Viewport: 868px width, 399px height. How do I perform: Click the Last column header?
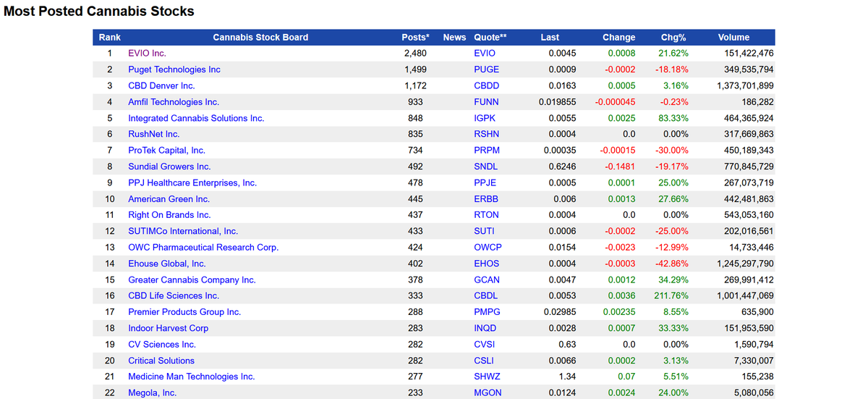[x=550, y=38]
